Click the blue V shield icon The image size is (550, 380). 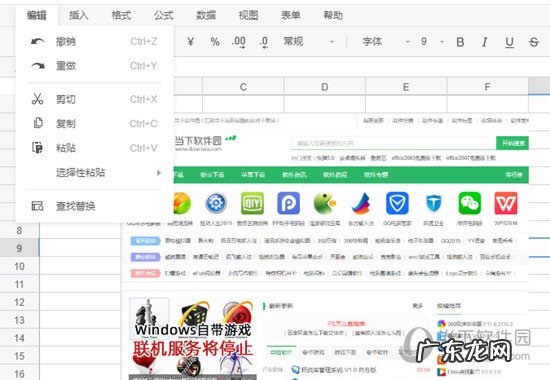(x=397, y=203)
